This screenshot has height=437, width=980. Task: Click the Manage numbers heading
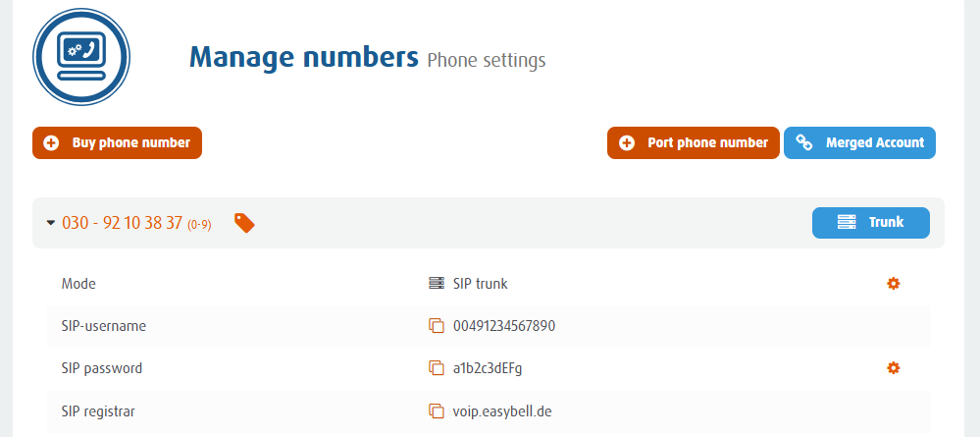[x=304, y=58]
